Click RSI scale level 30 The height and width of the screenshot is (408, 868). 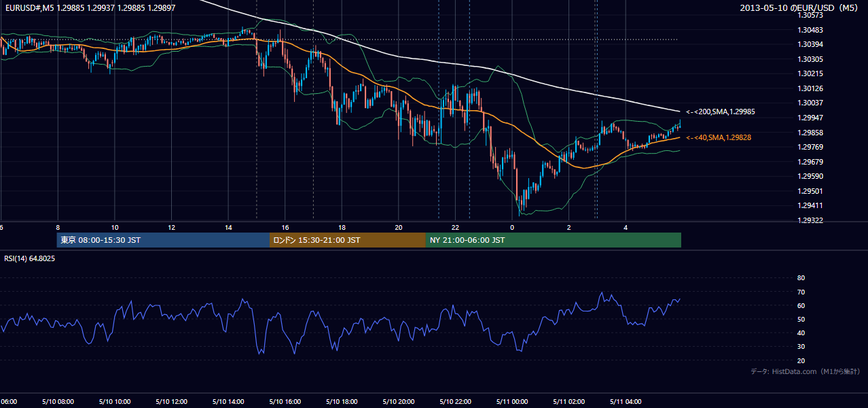(x=801, y=347)
